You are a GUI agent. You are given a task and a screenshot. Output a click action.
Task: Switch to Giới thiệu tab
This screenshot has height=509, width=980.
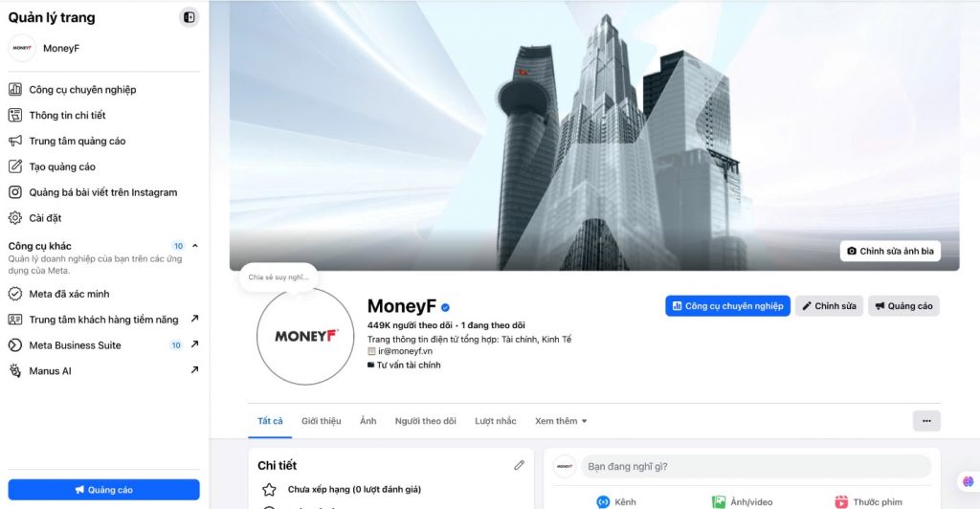pos(322,421)
